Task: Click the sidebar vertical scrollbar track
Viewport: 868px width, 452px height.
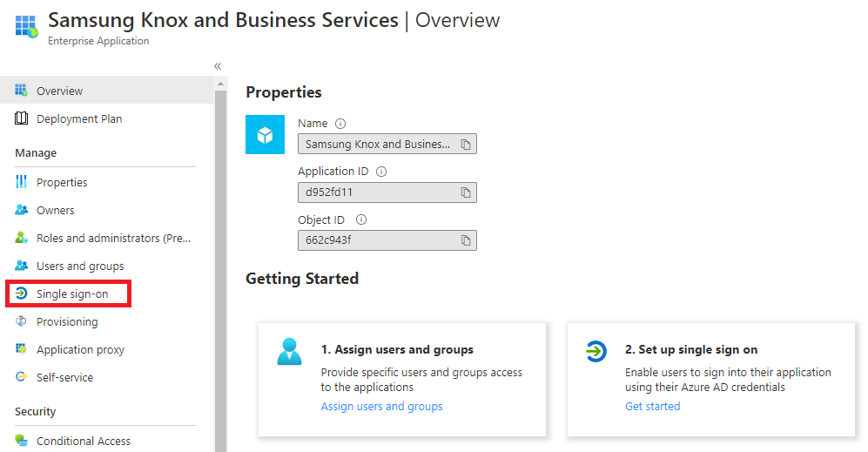Action: click(x=220, y=272)
